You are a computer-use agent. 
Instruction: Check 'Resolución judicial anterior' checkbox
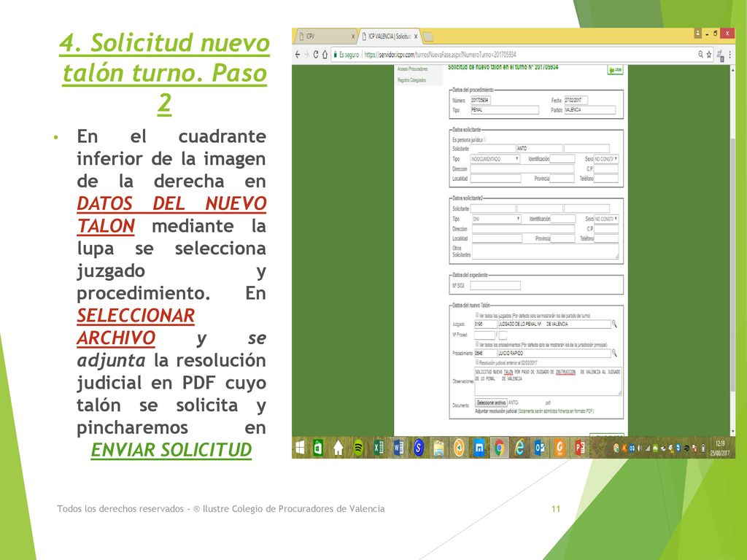click(x=477, y=362)
